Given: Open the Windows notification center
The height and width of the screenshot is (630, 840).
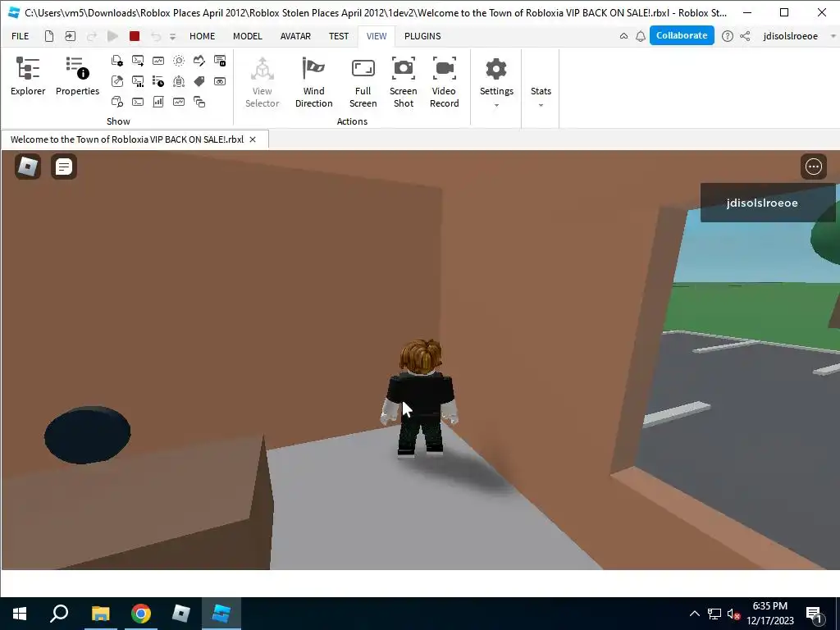Looking at the screenshot, I should pos(814,614).
